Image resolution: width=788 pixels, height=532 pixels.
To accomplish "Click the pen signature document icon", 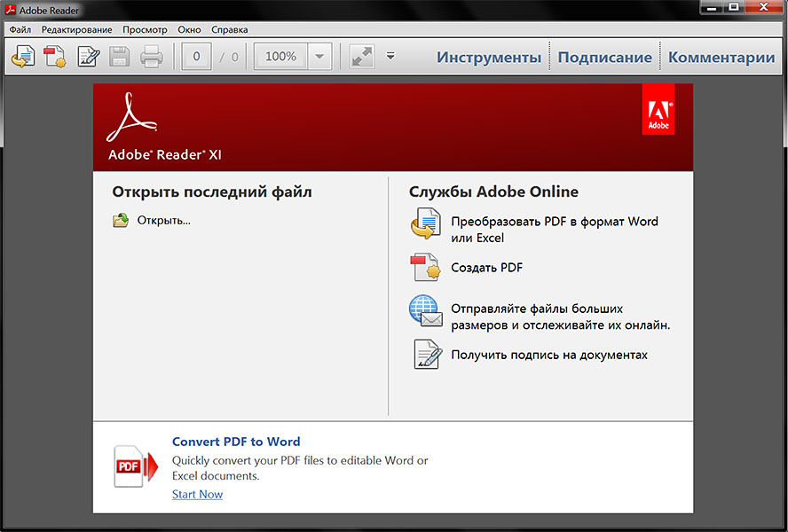I will pos(428,354).
